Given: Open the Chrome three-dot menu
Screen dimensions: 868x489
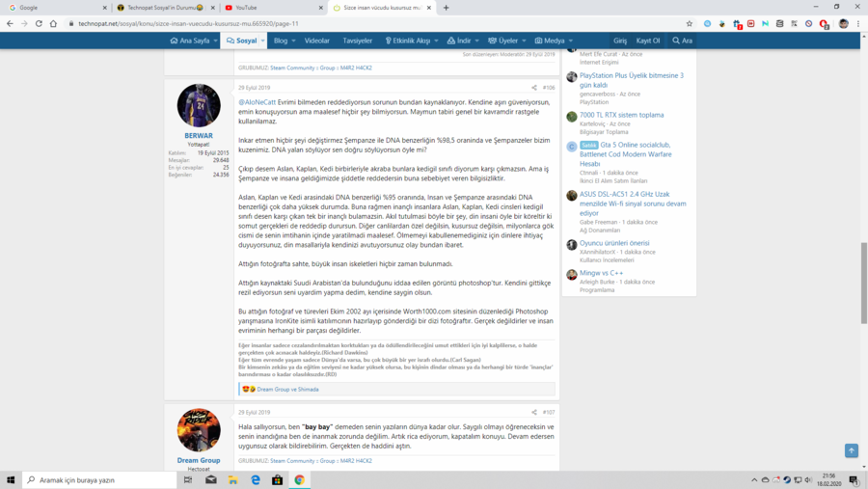Looking at the screenshot, I should [858, 24].
